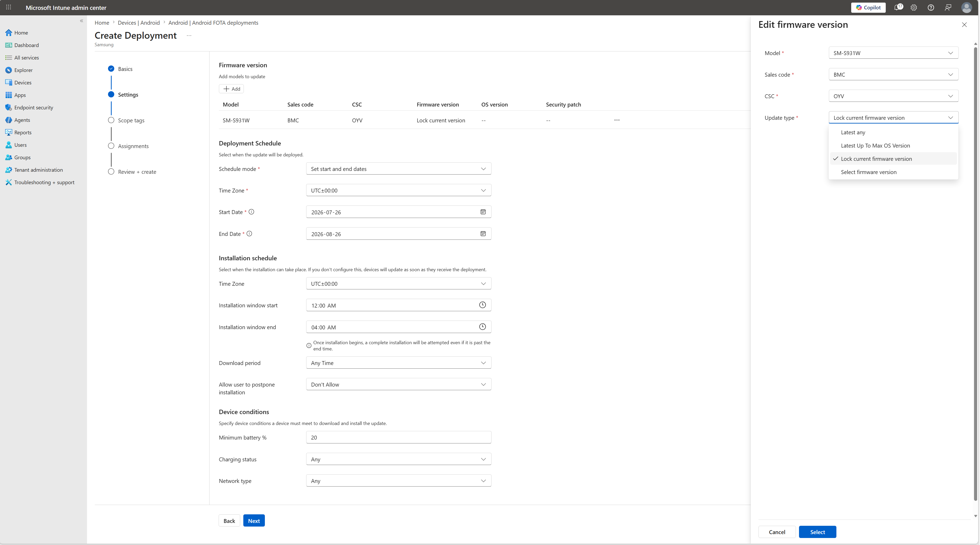Open the End Date calendar picker
The width and height of the screenshot is (980, 545).
point(483,234)
